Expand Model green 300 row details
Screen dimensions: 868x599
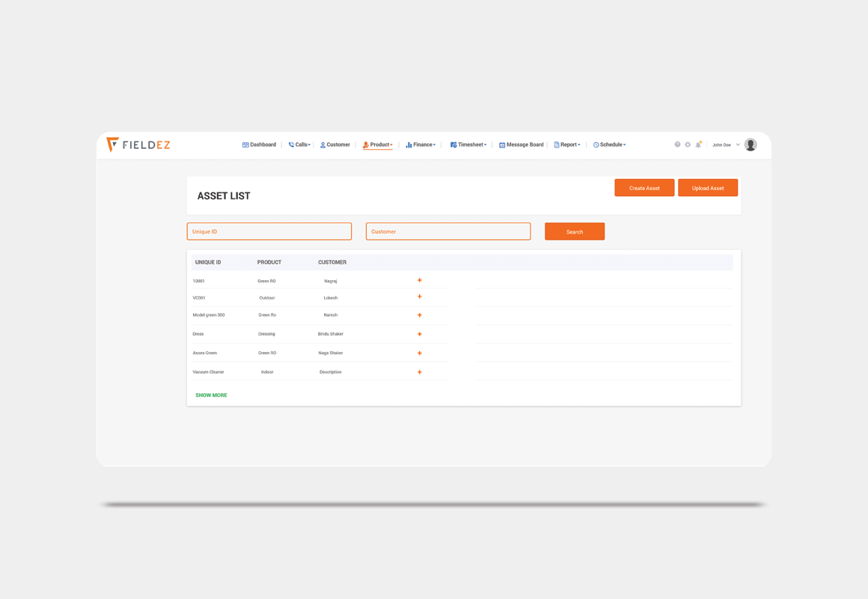pos(420,315)
